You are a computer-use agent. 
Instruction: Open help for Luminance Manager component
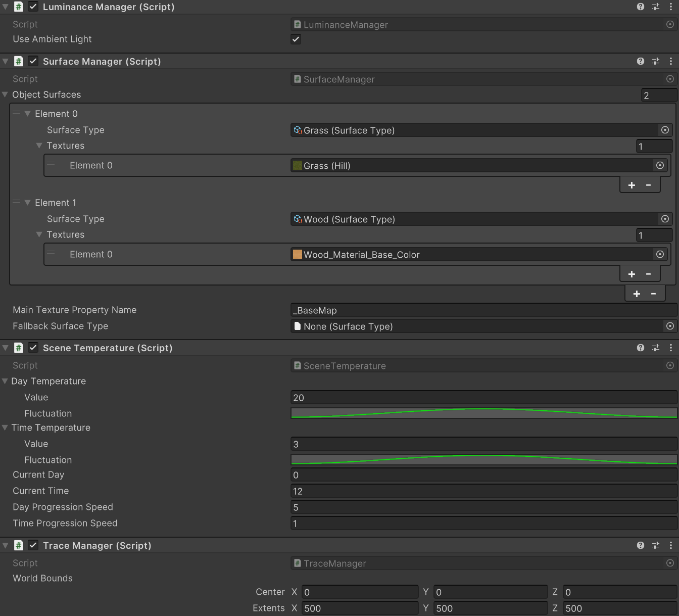point(641,7)
